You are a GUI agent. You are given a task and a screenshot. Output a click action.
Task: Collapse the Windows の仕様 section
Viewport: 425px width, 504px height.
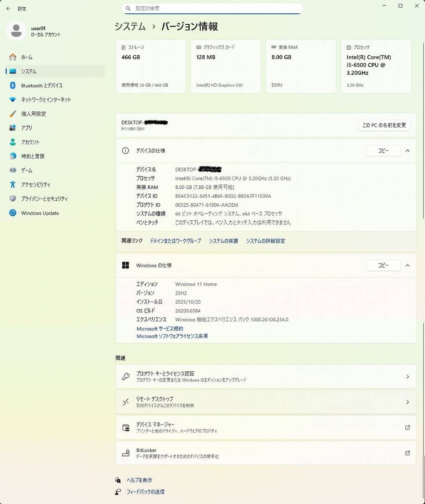point(407,265)
